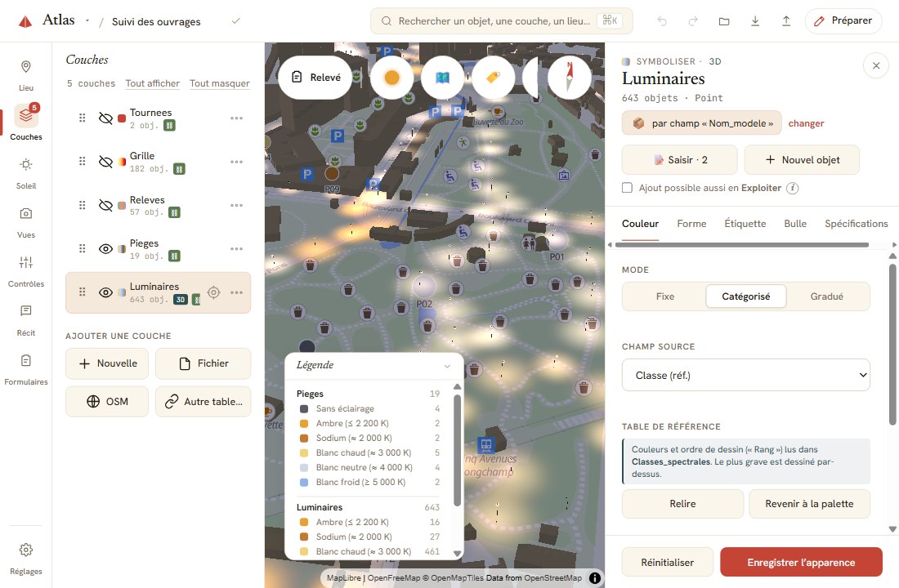The image size is (899, 588).
Task: Click the basemap map-icon button on the map
Action: pyautogui.click(x=442, y=78)
